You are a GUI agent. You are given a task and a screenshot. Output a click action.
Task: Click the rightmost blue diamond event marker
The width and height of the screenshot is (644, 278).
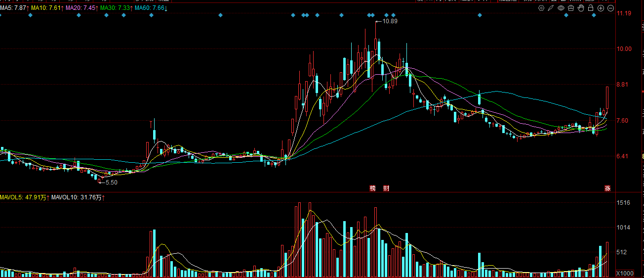point(594,16)
